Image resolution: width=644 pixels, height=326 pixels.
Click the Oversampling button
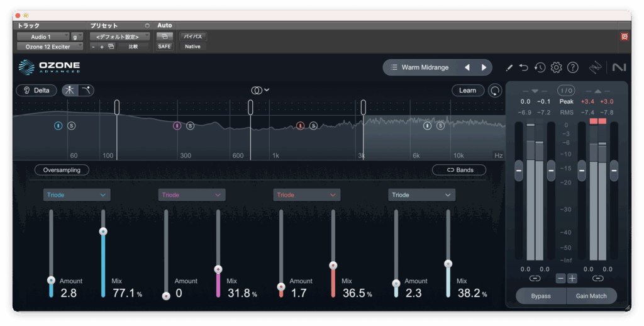(x=62, y=170)
